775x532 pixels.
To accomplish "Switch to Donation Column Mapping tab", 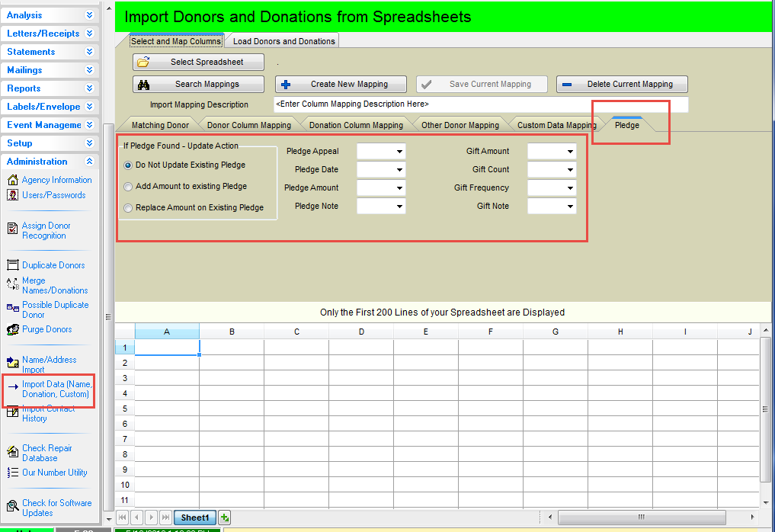I will pos(356,125).
